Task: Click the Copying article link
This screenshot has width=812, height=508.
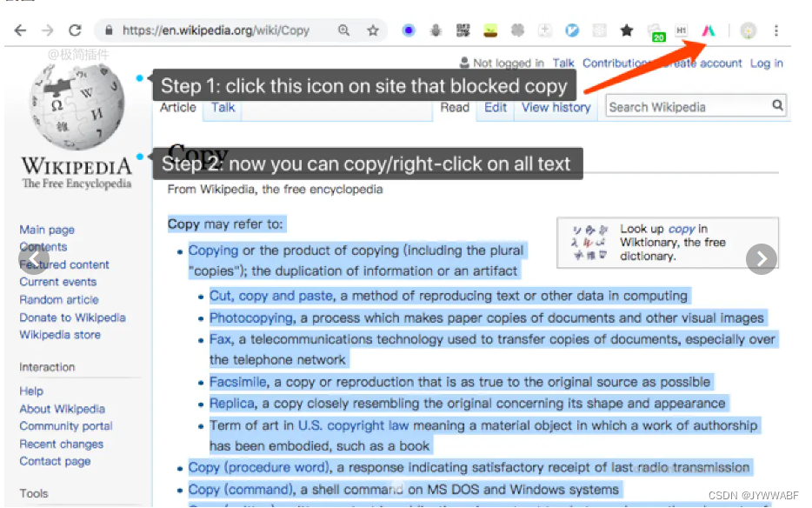Action: click(x=213, y=251)
